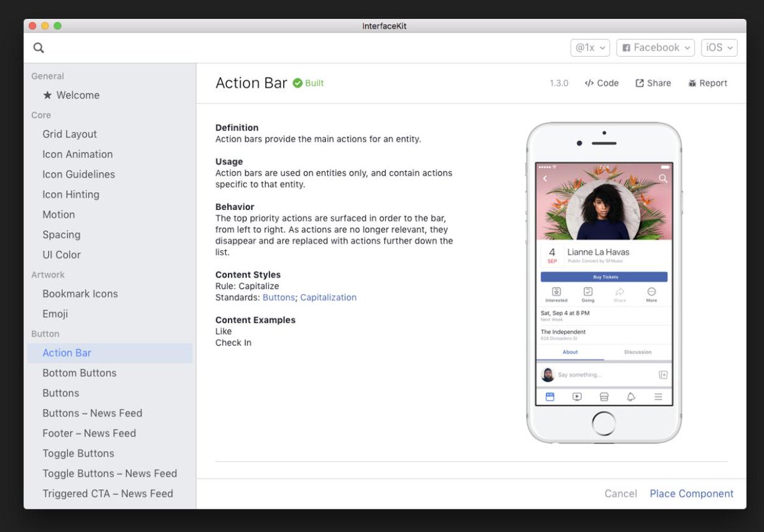This screenshot has width=764, height=532.
Task: Click the Report bug button
Action: (707, 83)
